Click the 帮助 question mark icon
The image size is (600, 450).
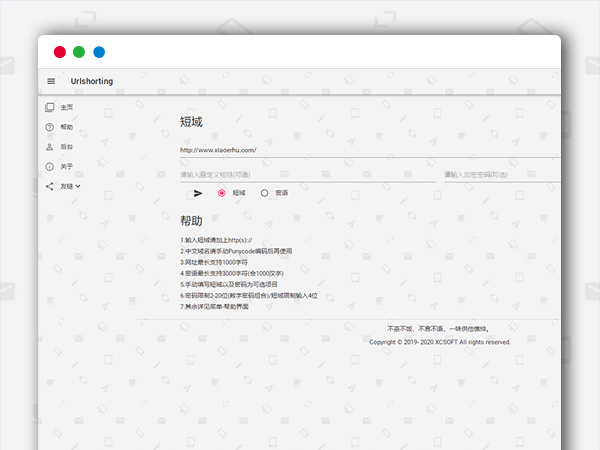pyautogui.click(x=50, y=127)
